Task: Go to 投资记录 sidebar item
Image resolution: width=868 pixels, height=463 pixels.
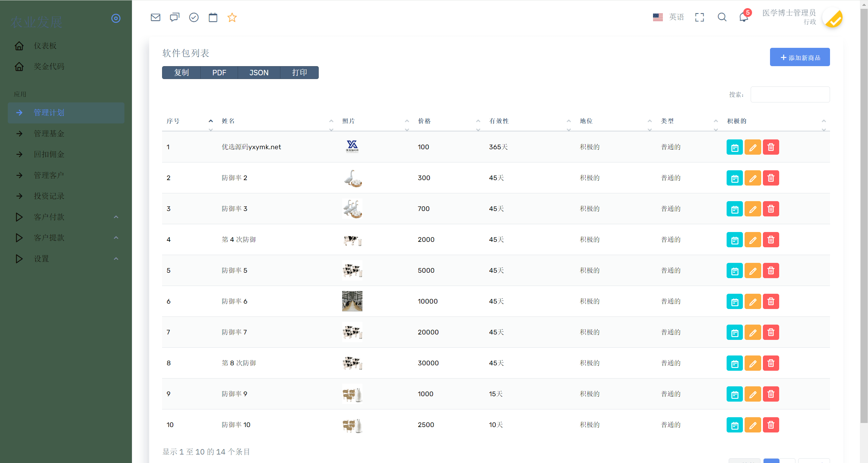Action: [66, 196]
